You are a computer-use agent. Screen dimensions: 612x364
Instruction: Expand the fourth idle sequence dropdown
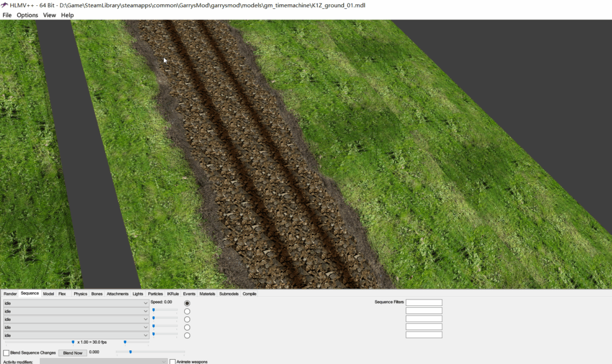[76, 328]
